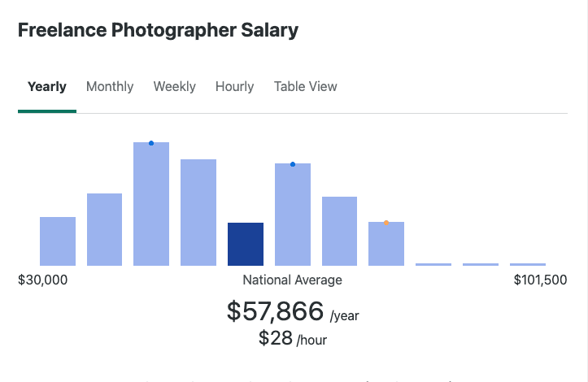This screenshot has height=382, width=588.
Task: Click the $101,500 maximum salary label
Action: [x=540, y=280]
